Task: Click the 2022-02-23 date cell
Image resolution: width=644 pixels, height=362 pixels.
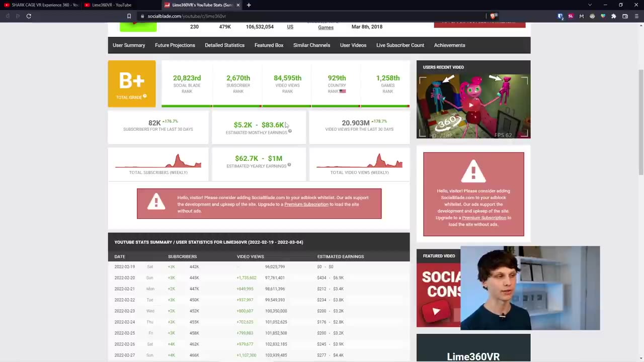Action: (x=124, y=311)
